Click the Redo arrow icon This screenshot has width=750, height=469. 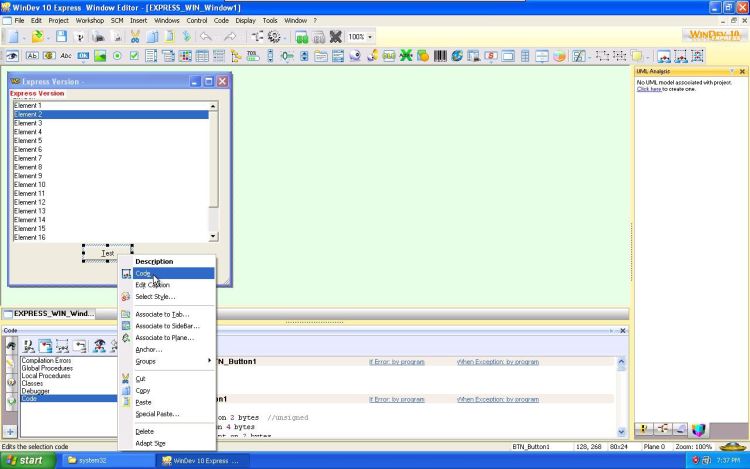[x=230, y=37]
